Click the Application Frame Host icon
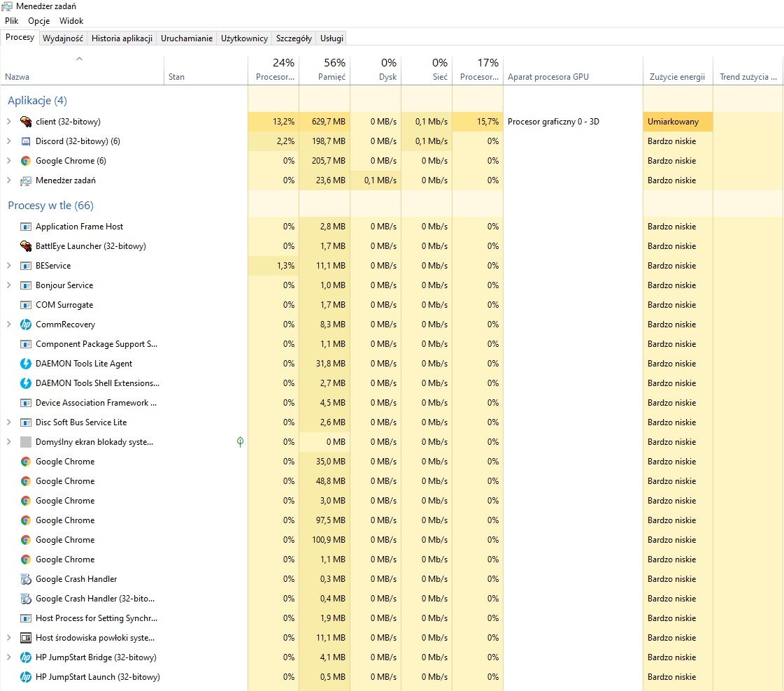The image size is (784, 691). point(25,227)
